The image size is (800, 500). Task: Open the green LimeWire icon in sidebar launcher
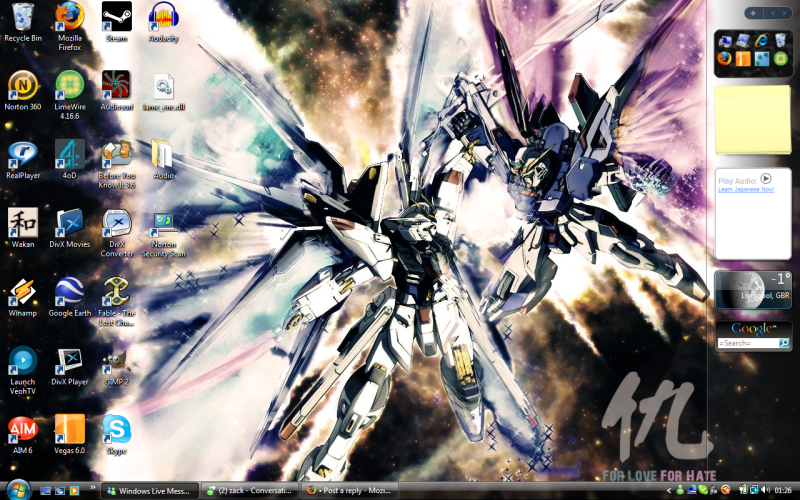tap(780, 59)
